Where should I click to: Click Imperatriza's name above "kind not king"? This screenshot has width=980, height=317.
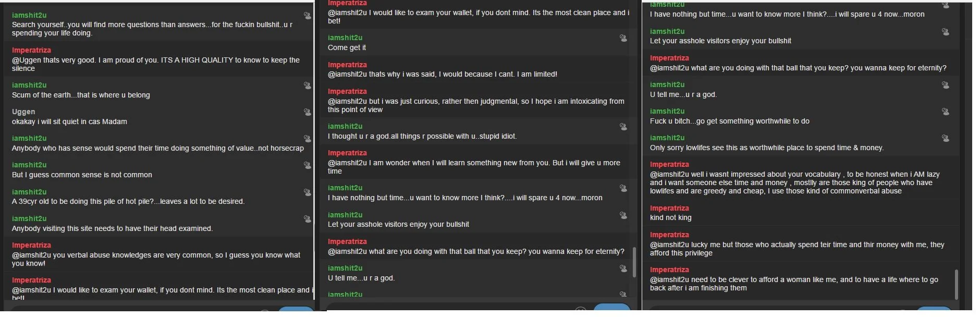(669, 208)
